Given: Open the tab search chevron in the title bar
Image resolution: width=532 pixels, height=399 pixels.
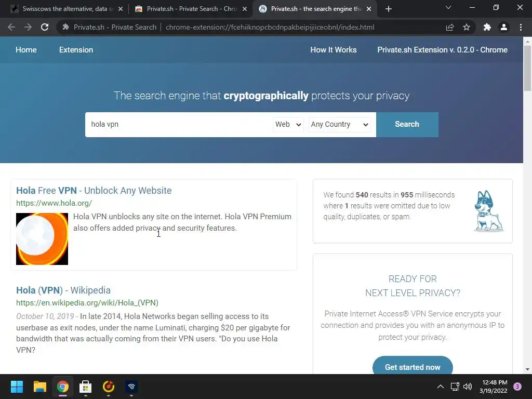Looking at the screenshot, I should click(448, 7).
